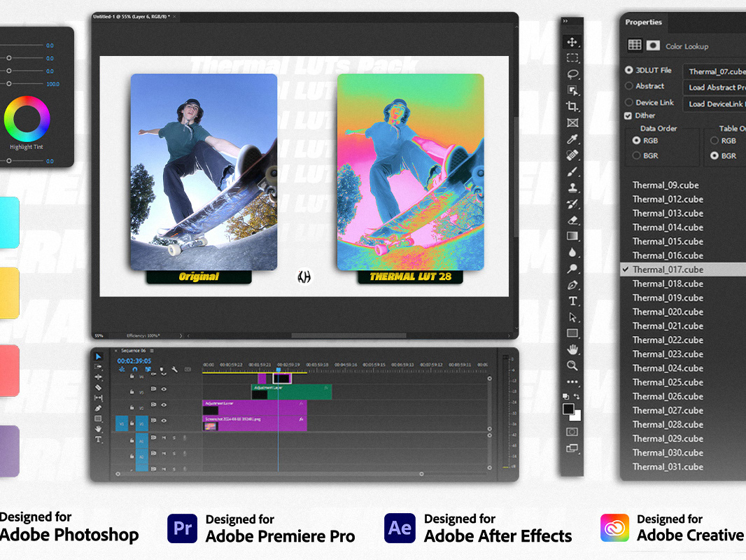
Task: Select the Selection arrow tool in Premiere timeline
Action: click(x=98, y=356)
